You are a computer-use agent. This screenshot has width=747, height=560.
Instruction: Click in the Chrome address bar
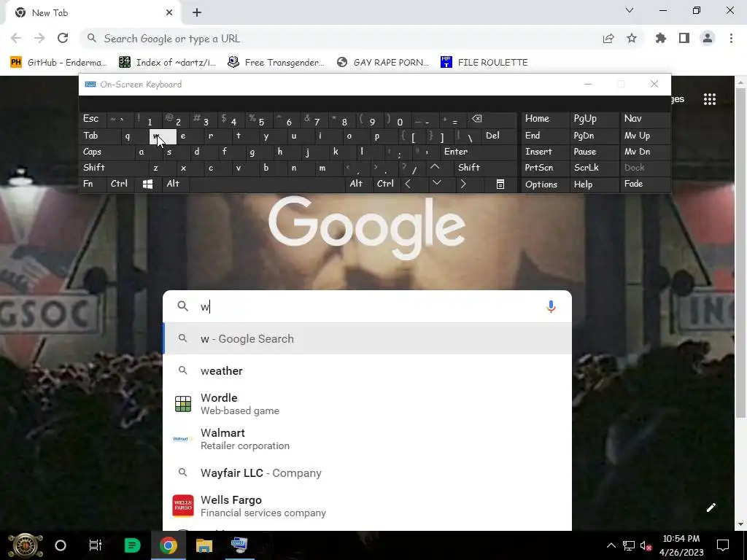(x=343, y=38)
